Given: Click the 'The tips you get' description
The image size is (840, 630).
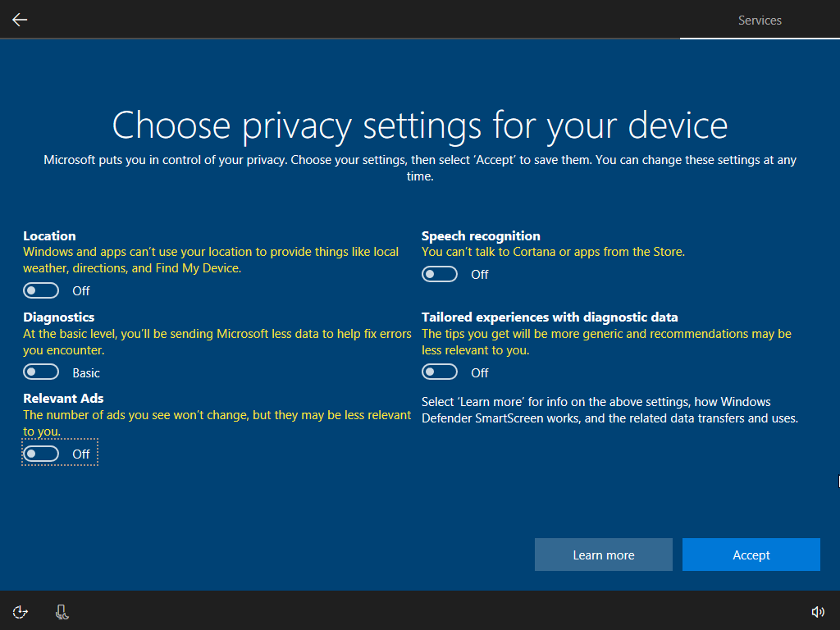Looking at the screenshot, I should 606,342.
